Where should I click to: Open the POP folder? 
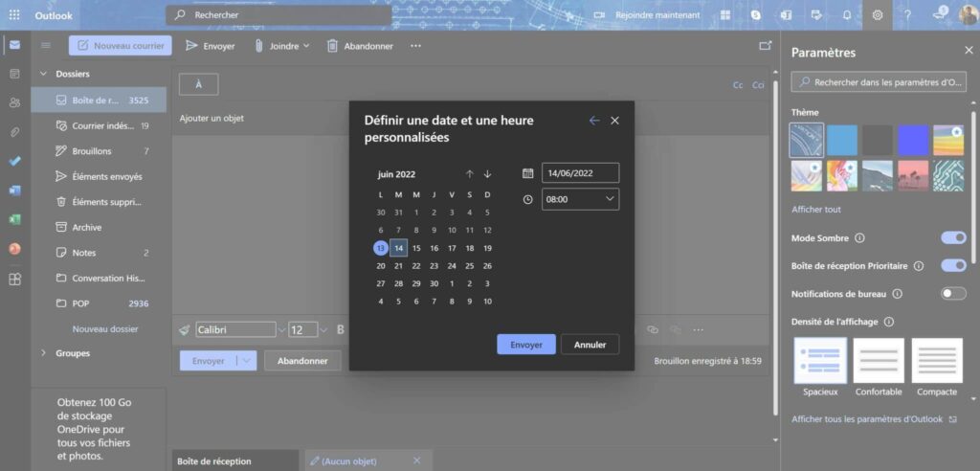point(99,303)
